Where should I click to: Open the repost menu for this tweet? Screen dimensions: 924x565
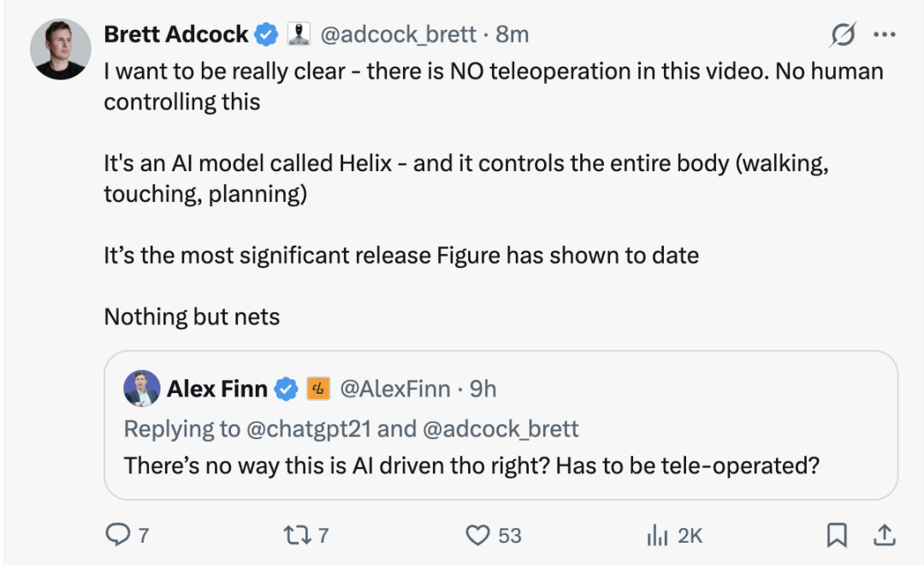point(296,535)
